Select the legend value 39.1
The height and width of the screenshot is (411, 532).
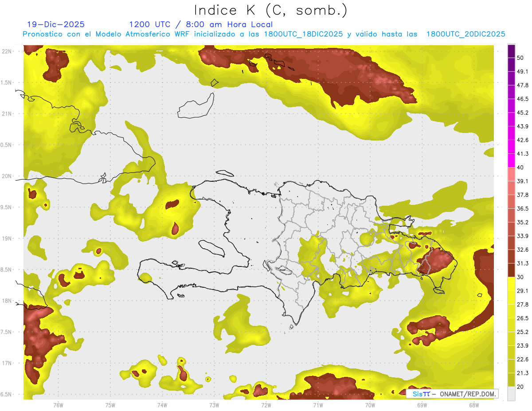tap(523, 181)
